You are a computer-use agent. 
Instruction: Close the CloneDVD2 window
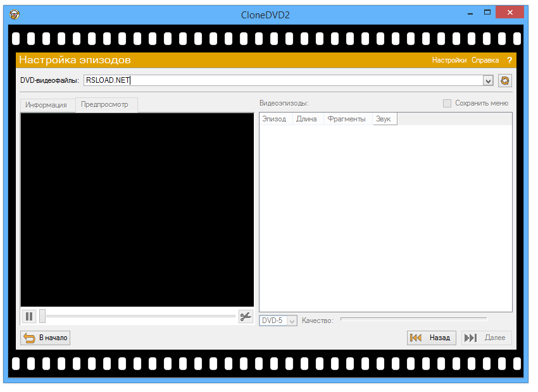(510, 13)
